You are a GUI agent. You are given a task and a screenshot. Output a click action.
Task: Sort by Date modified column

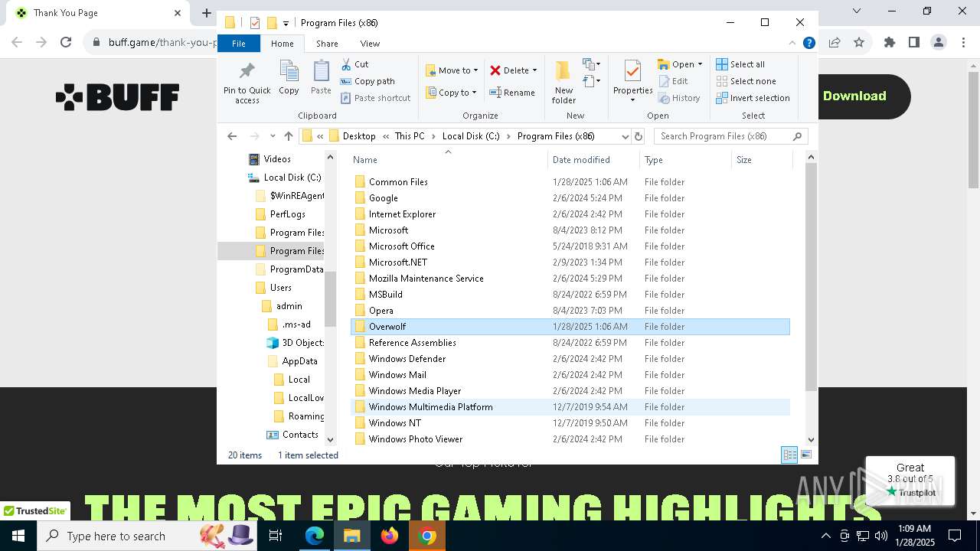click(593, 160)
